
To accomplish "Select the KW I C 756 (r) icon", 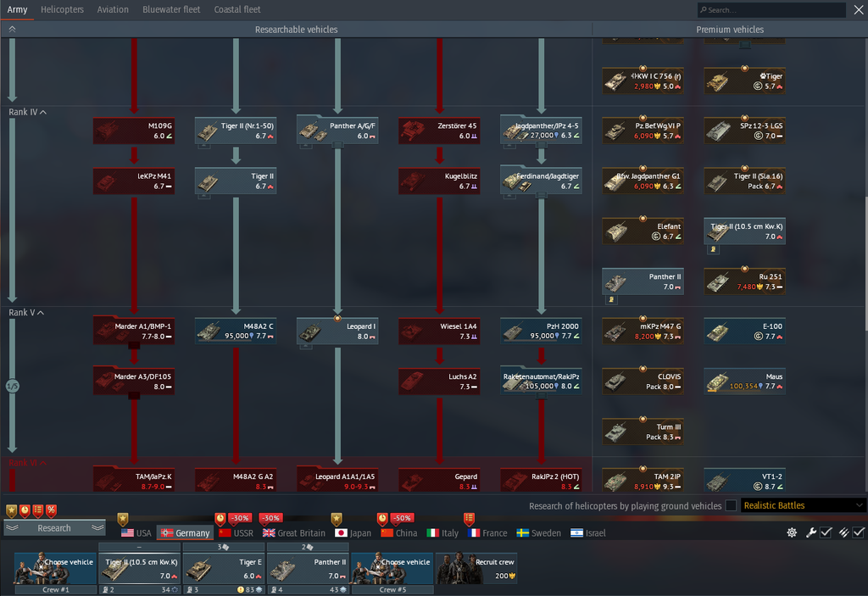I will coord(643,81).
